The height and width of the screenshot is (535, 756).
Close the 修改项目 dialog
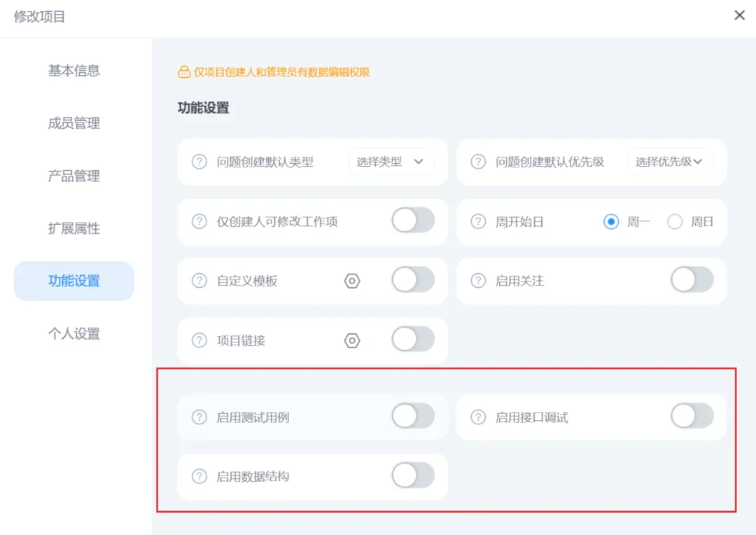pyautogui.click(x=739, y=15)
